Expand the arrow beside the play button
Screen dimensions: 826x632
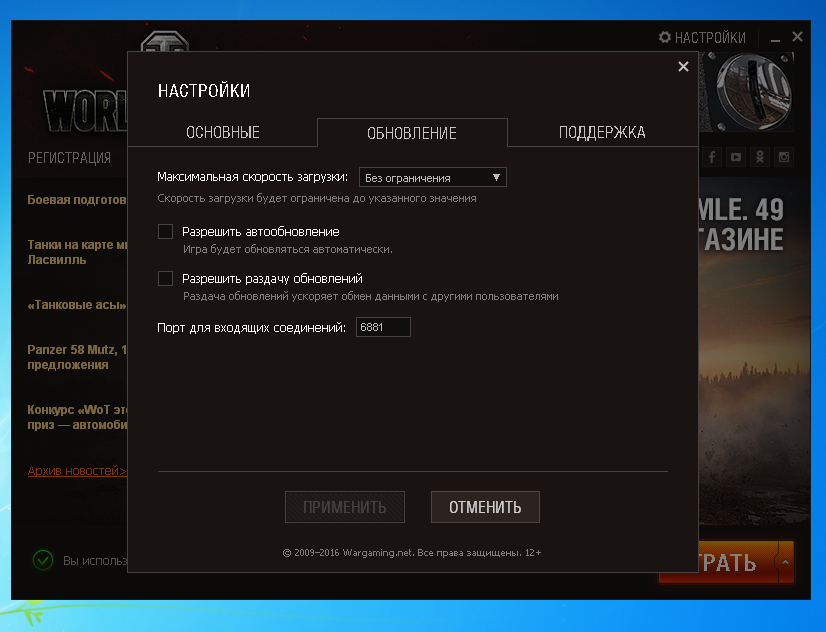[x=785, y=562]
